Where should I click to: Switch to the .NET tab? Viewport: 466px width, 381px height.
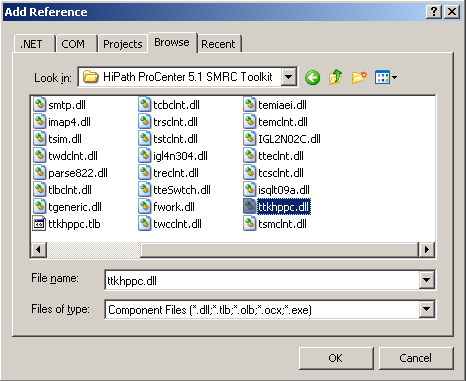point(35,44)
